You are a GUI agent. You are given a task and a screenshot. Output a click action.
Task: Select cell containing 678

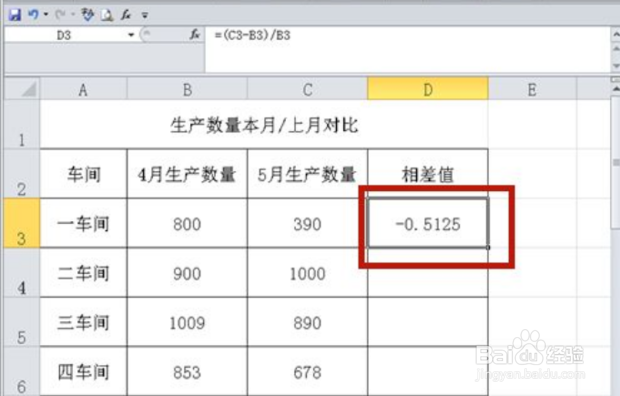click(307, 371)
